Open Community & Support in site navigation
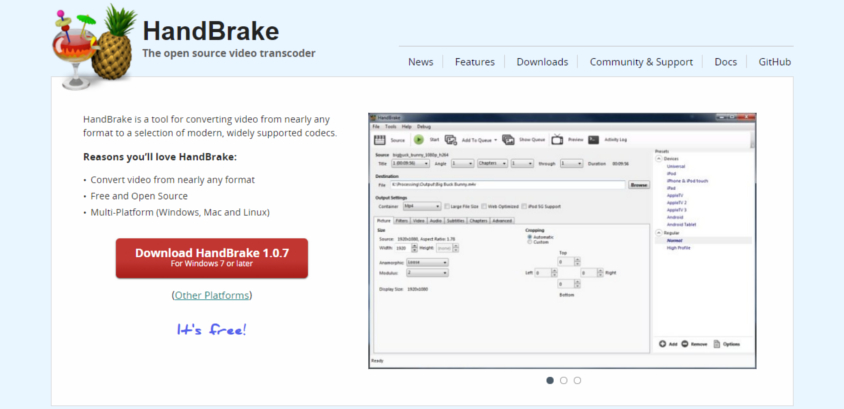 click(641, 62)
